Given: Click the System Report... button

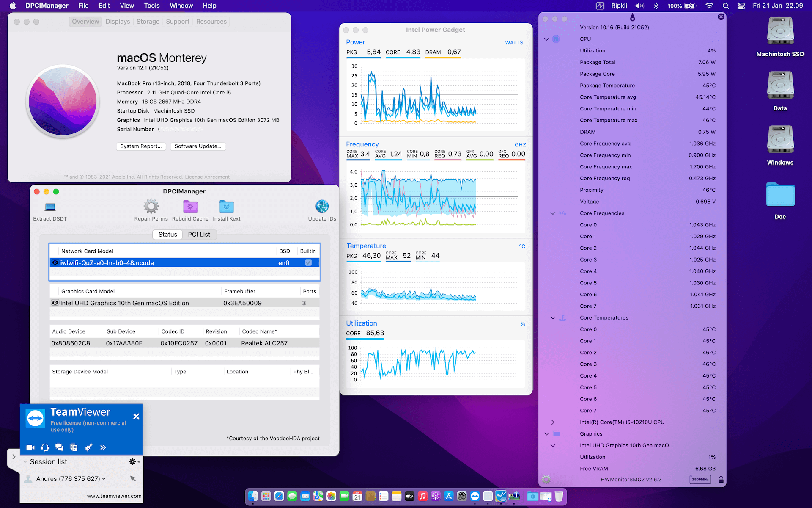Looking at the screenshot, I should [x=141, y=146].
